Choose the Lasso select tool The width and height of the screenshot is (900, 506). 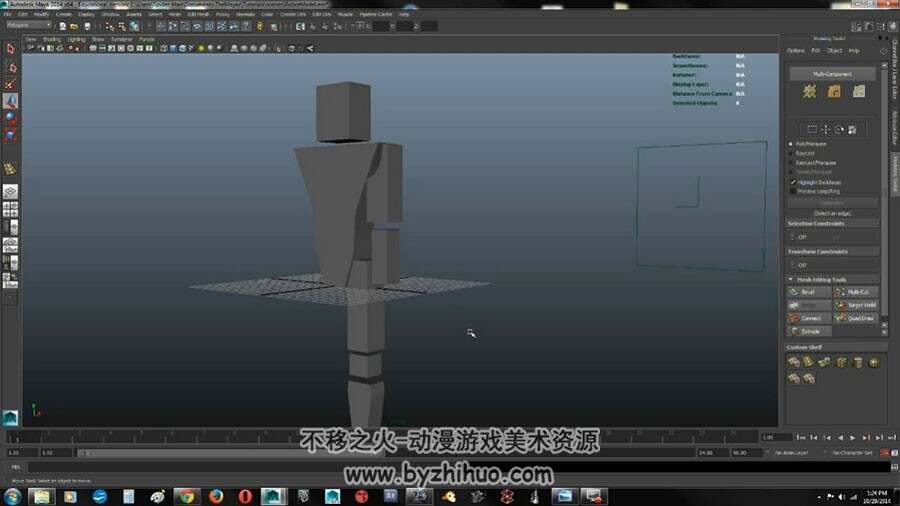[10, 67]
